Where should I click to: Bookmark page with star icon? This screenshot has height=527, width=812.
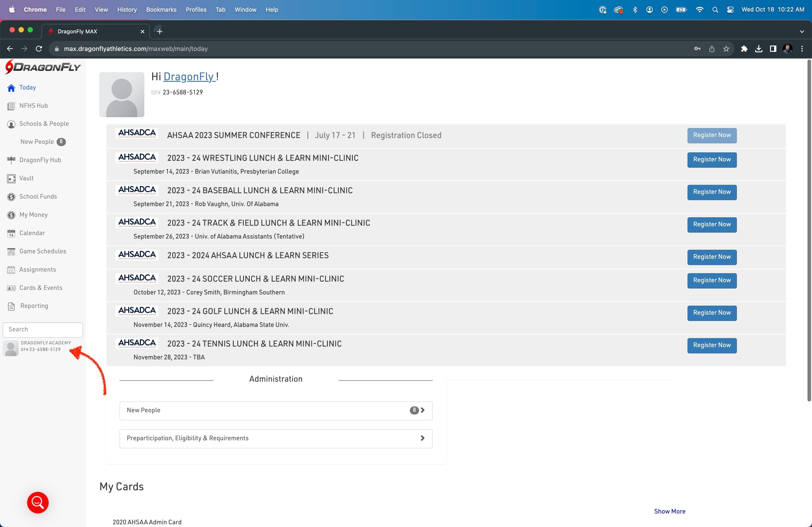point(726,49)
